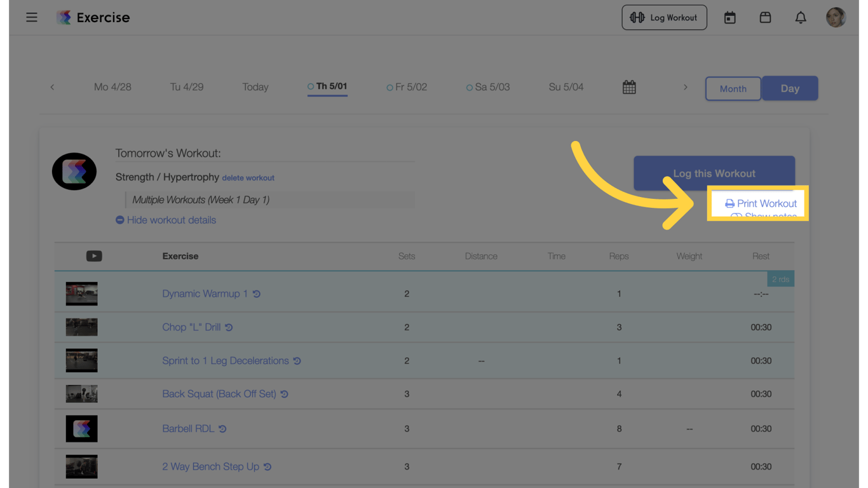The image size is (868, 488).
Task: Click the Print Workout link
Action: click(x=761, y=203)
